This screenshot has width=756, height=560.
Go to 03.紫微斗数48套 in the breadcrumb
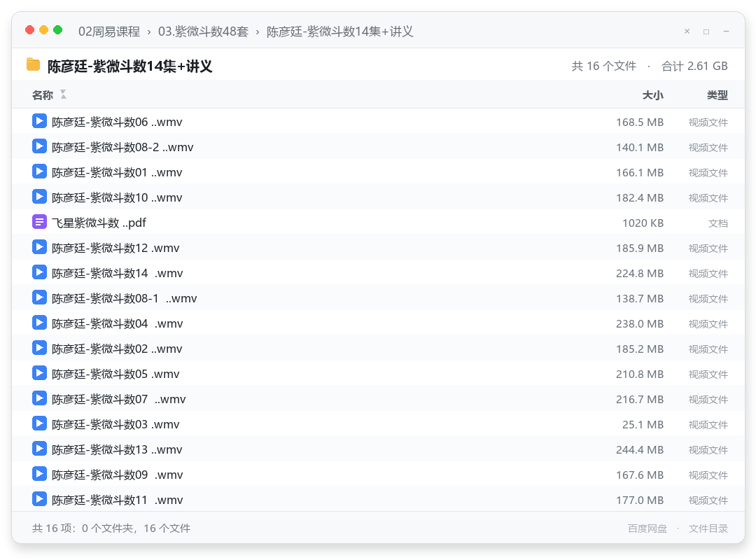(204, 31)
